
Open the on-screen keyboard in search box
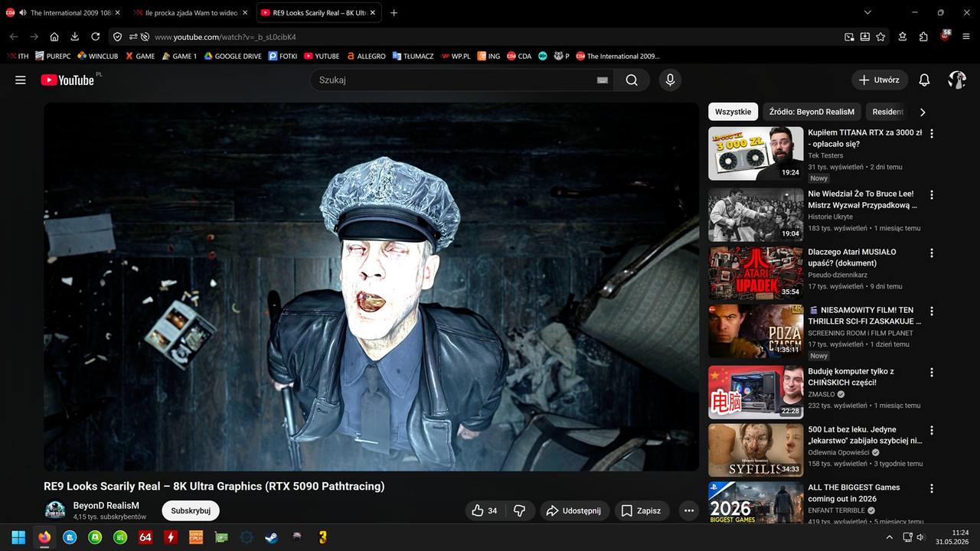click(x=602, y=80)
